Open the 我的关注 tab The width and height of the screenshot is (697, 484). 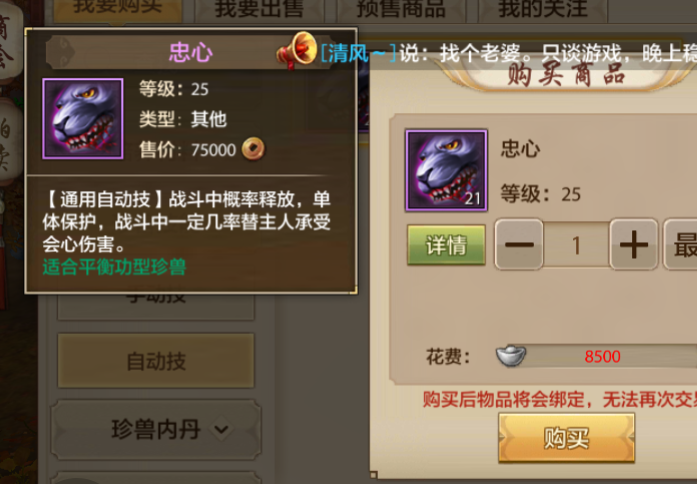click(543, 10)
